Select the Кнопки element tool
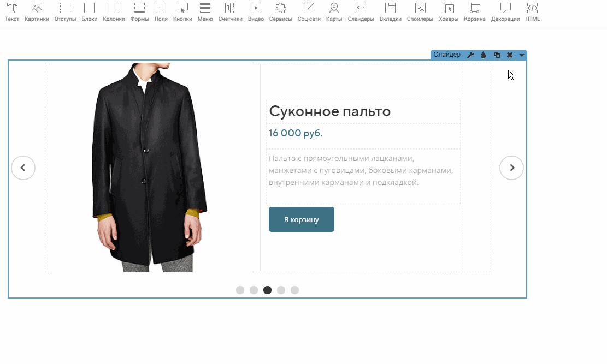Viewport: 607px width, 364px height. [x=182, y=11]
